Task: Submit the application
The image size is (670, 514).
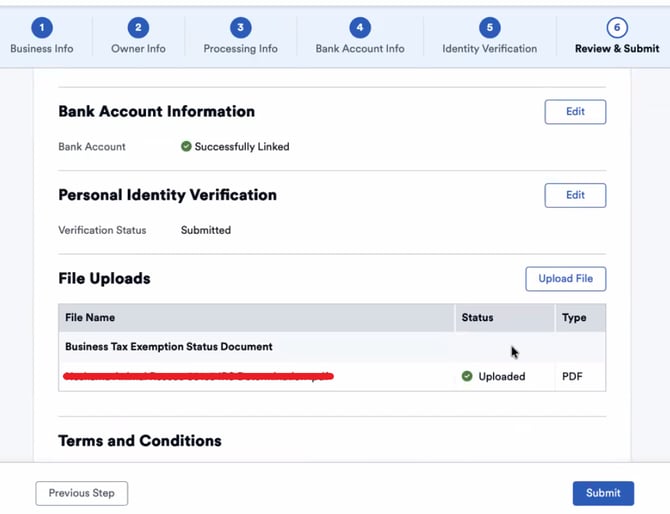Action: pos(603,493)
